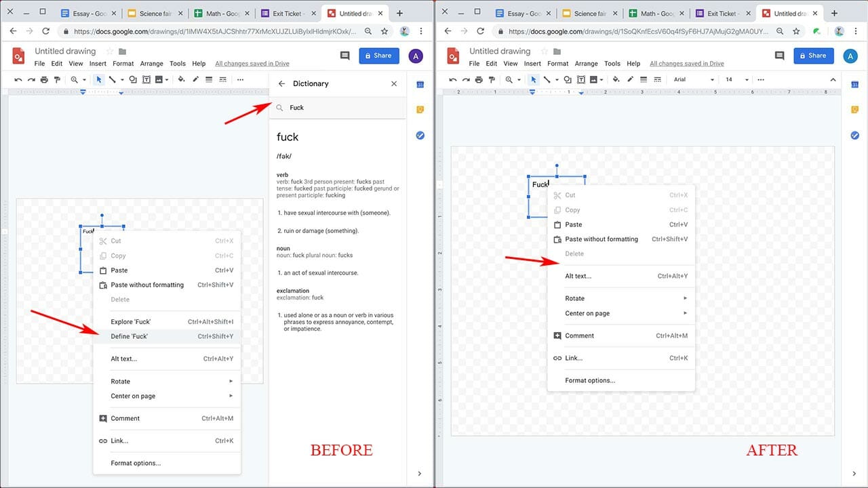Click the Border color pencil in left window

point(195,79)
